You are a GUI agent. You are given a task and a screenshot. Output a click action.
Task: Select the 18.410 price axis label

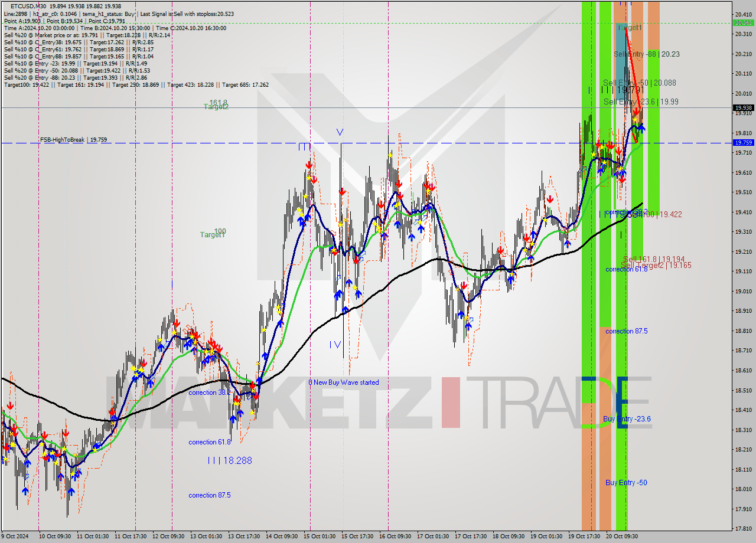pos(743,410)
